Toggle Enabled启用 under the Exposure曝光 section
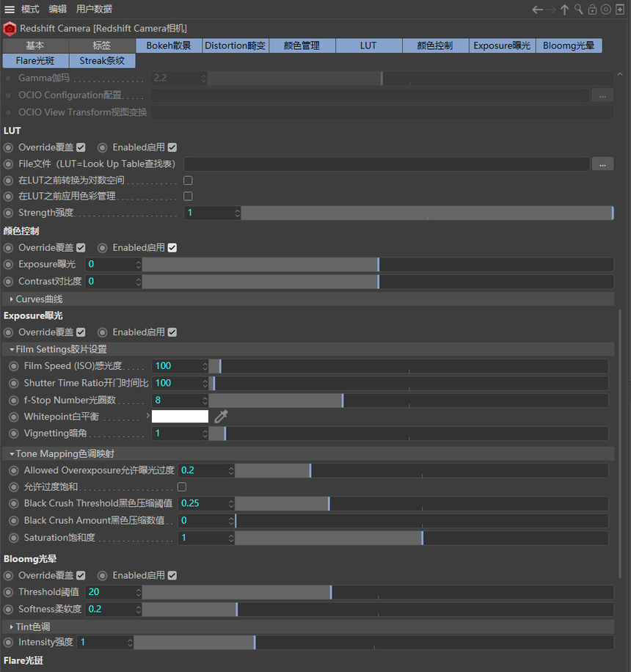The width and height of the screenshot is (631, 672). click(x=172, y=332)
